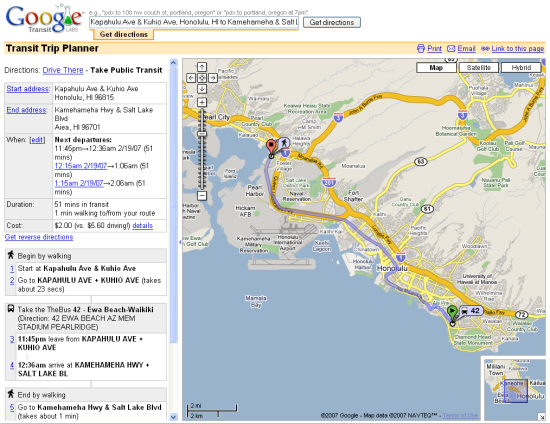
Task: Click the sidebar scroll up arrow
Action: tap(173, 63)
